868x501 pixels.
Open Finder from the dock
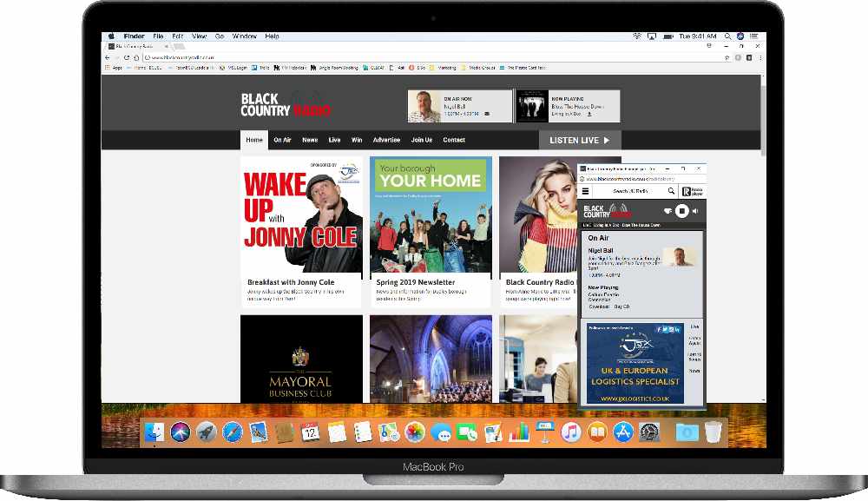point(154,432)
